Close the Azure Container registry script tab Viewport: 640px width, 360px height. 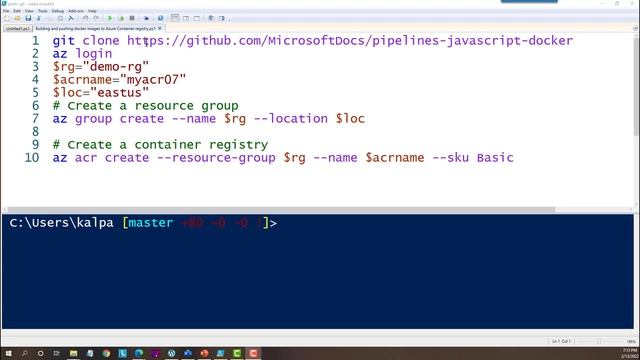(x=160, y=28)
